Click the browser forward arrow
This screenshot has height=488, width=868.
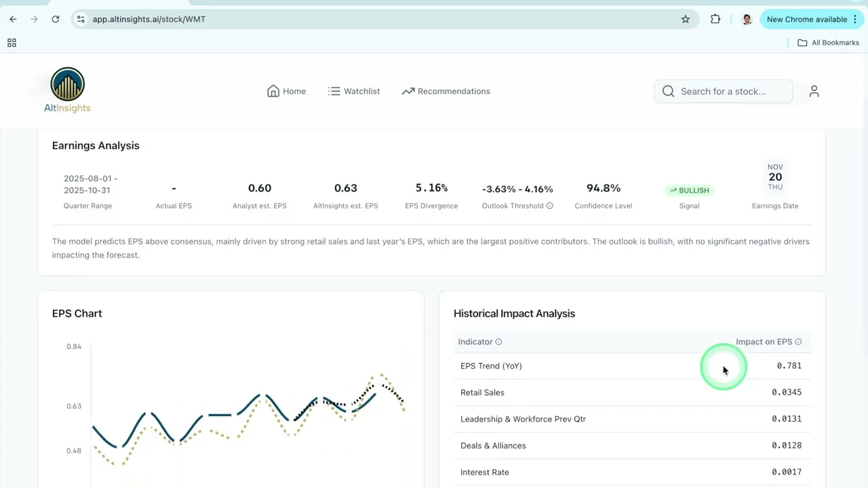(34, 19)
